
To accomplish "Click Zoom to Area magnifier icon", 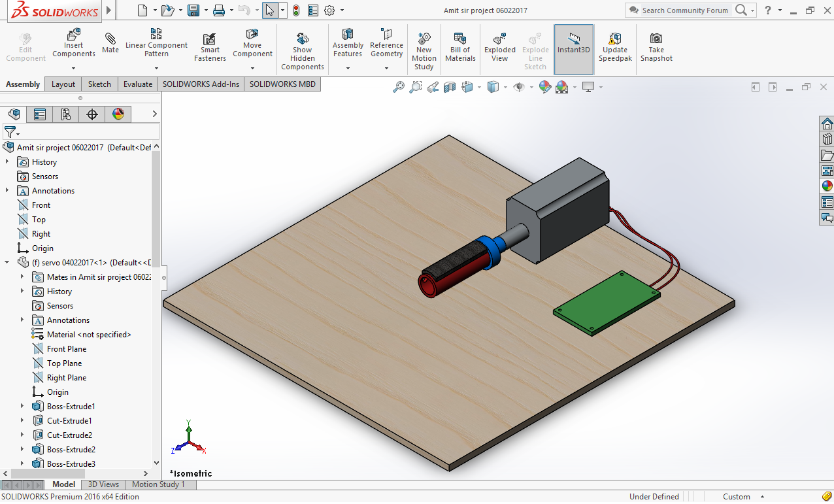I will 415,87.
